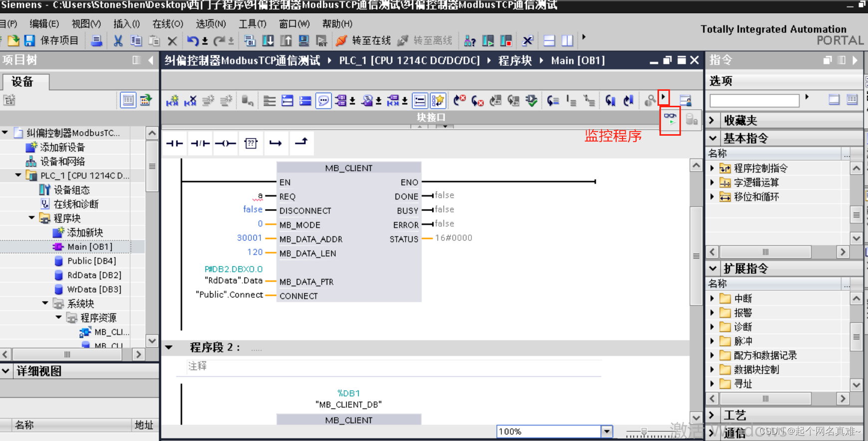868x441 pixels.
Task: Click the insert network icon in editor toolbar
Action: (x=172, y=101)
